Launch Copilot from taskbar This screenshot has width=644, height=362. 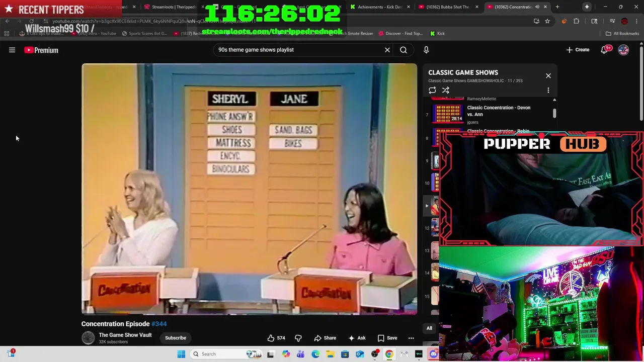(x=286, y=354)
